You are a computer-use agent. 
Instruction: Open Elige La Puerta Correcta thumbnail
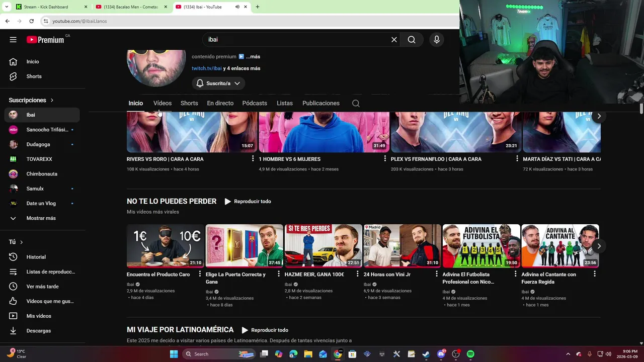pyautogui.click(x=244, y=245)
